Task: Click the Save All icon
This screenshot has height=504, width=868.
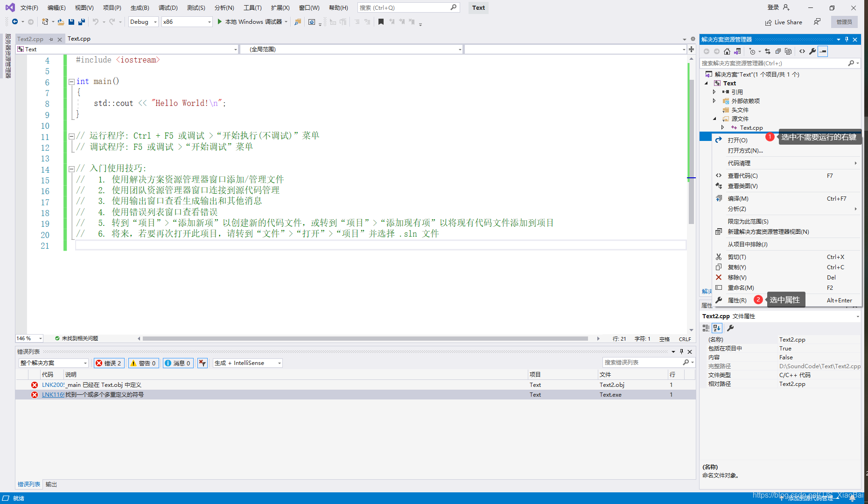Action: point(82,22)
